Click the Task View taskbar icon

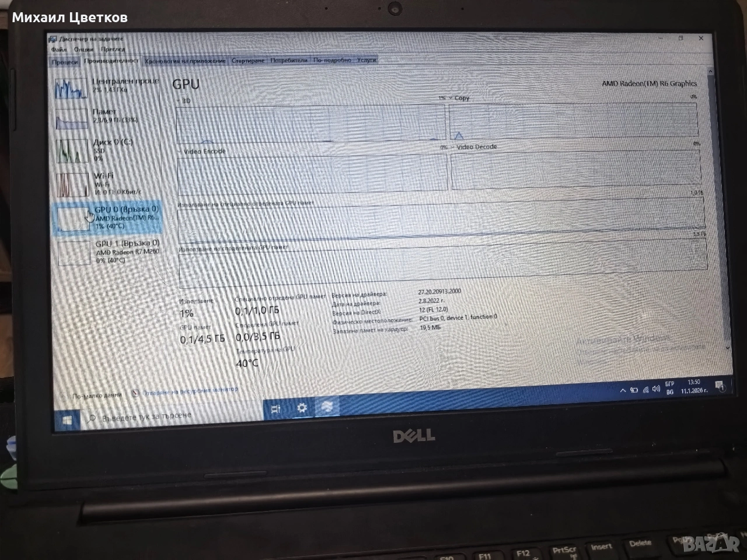(x=276, y=409)
